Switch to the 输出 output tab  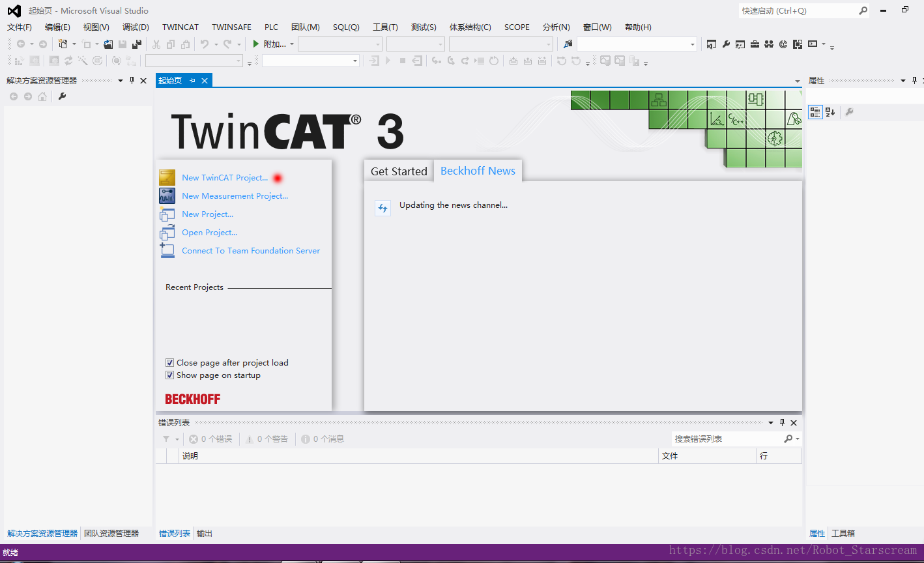tap(205, 534)
